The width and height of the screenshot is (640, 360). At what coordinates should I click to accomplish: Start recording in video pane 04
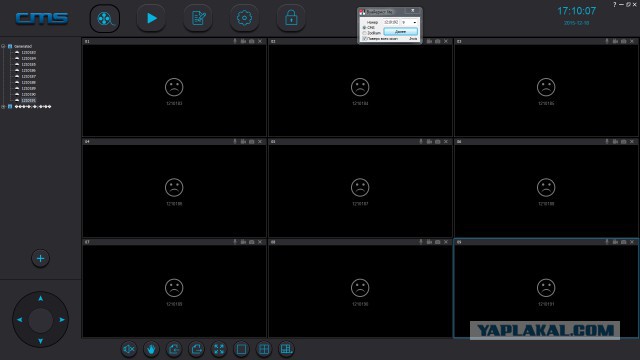coord(243,142)
